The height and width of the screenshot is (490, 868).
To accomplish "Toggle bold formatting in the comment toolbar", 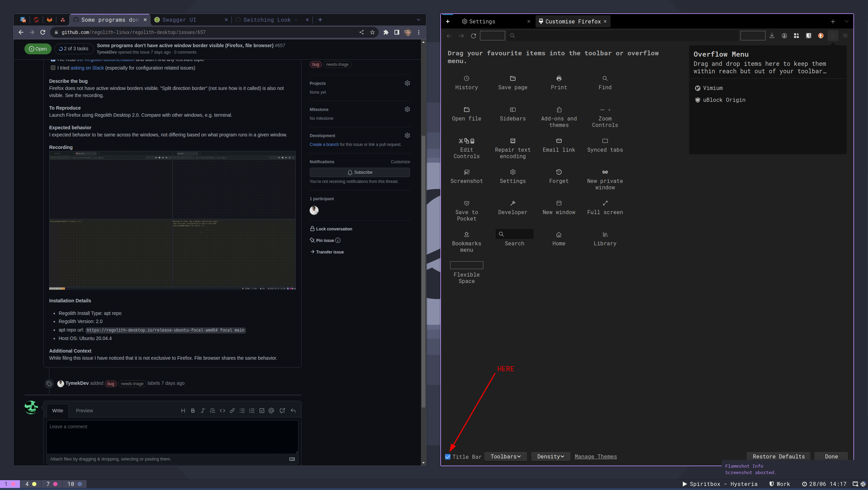I will tap(193, 411).
